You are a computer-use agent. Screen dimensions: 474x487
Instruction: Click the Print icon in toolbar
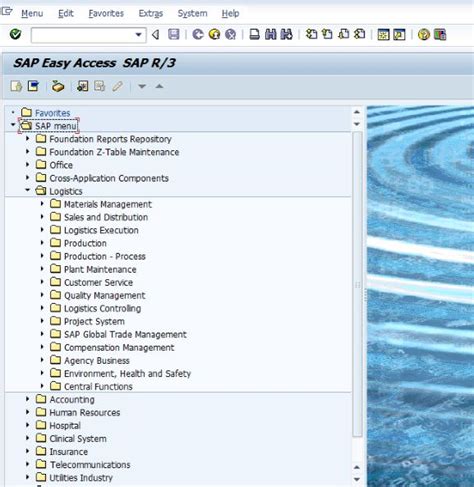pos(255,34)
